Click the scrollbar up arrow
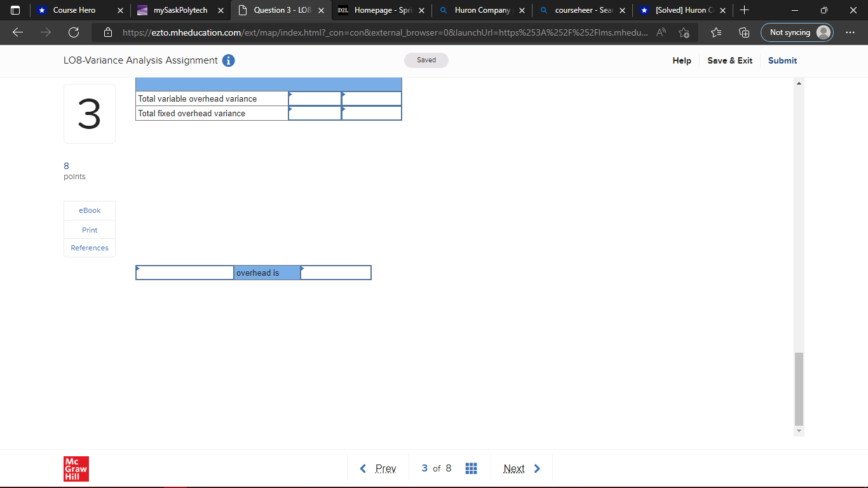 click(799, 83)
